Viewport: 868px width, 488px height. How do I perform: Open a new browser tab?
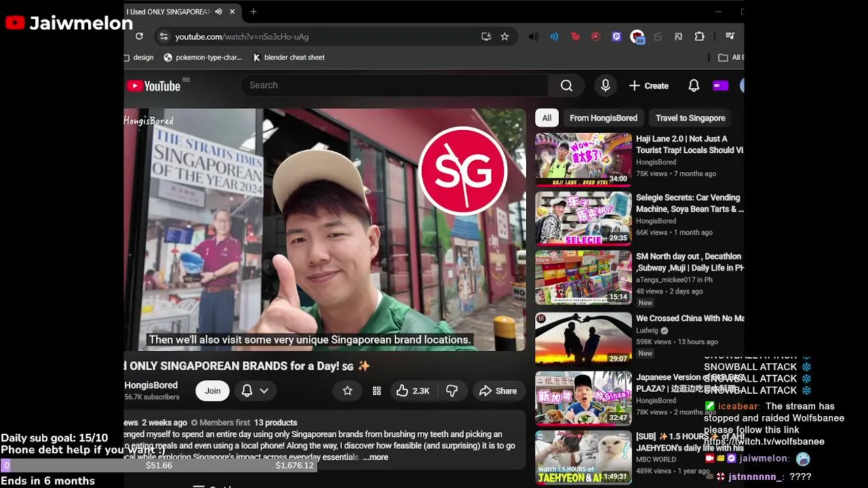click(x=254, y=12)
